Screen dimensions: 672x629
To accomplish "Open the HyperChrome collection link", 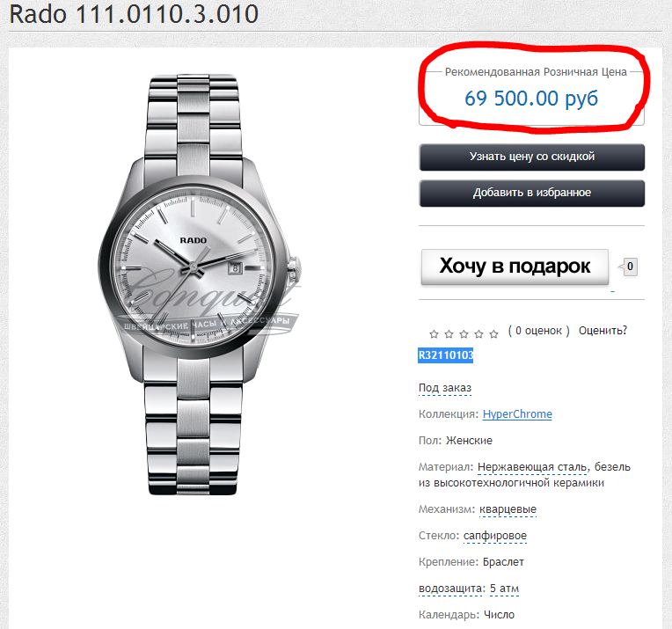I will pos(517,414).
